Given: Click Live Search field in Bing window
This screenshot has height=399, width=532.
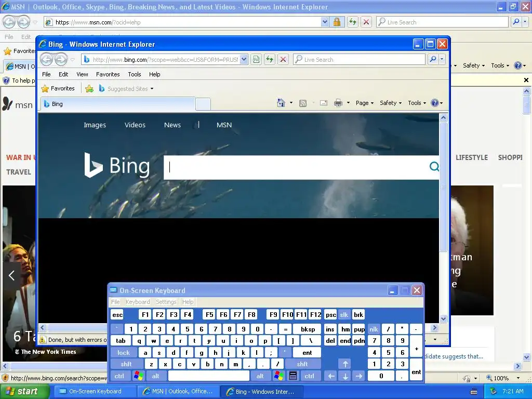Looking at the screenshot, I should point(359,60).
